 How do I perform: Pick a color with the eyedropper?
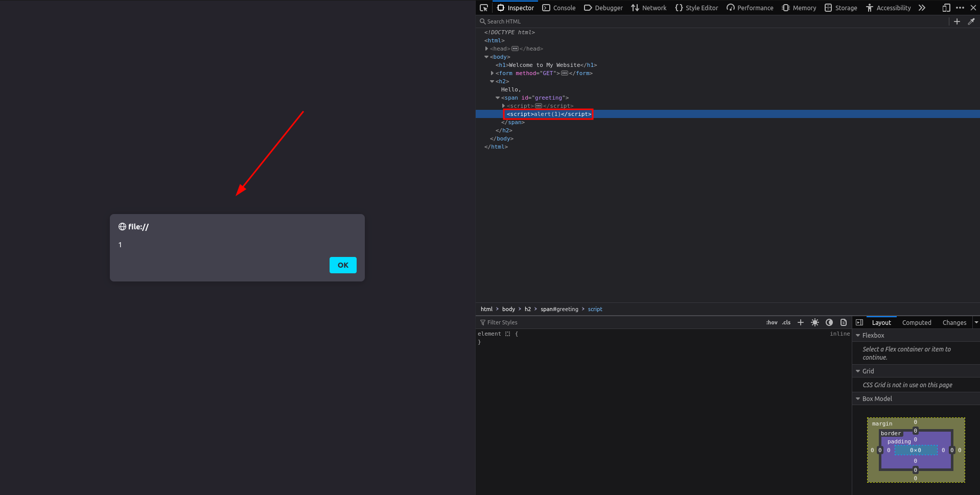pyautogui.click(x=971, y=21)
